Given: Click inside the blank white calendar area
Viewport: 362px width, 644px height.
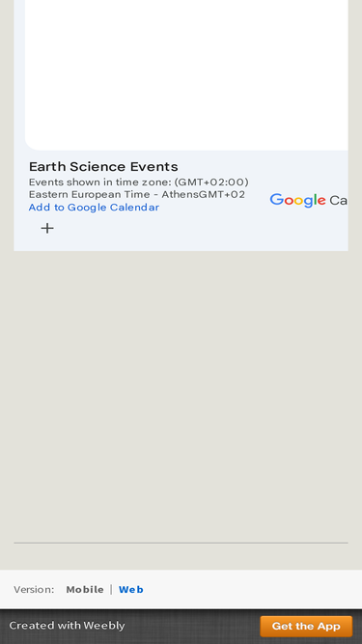Looking at the screenshot, I should click(186, 74).
